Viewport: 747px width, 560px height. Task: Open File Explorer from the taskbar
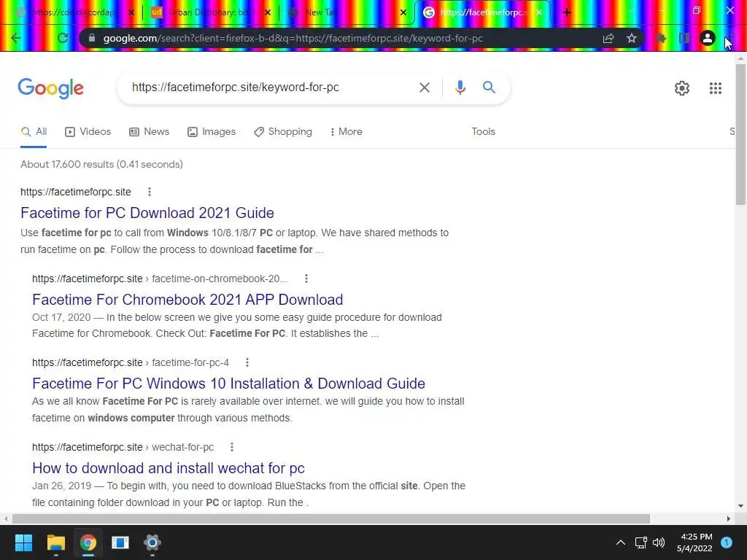point(55,542)
